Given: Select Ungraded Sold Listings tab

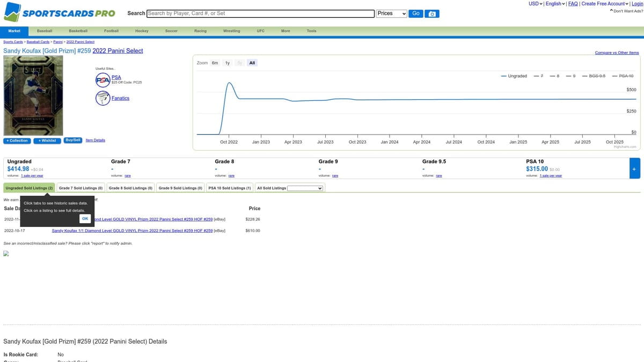Looking at the screenshot, I should [x=29, y=188].
